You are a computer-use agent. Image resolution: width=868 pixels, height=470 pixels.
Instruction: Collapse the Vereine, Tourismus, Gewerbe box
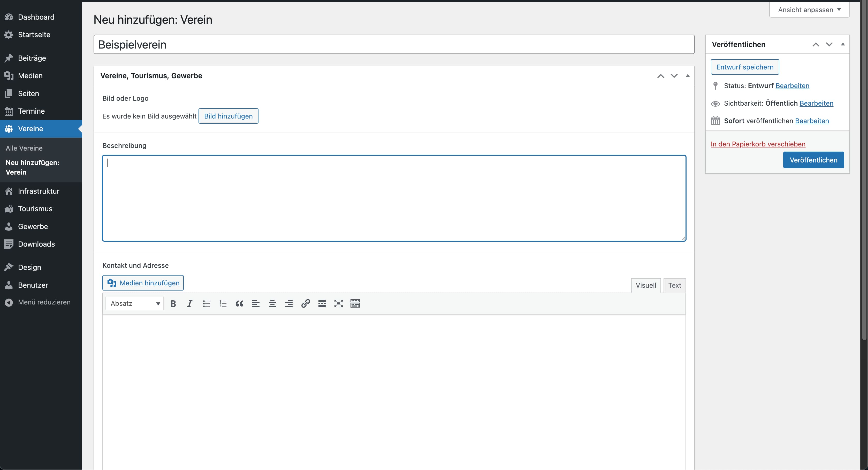coord(688,76)
